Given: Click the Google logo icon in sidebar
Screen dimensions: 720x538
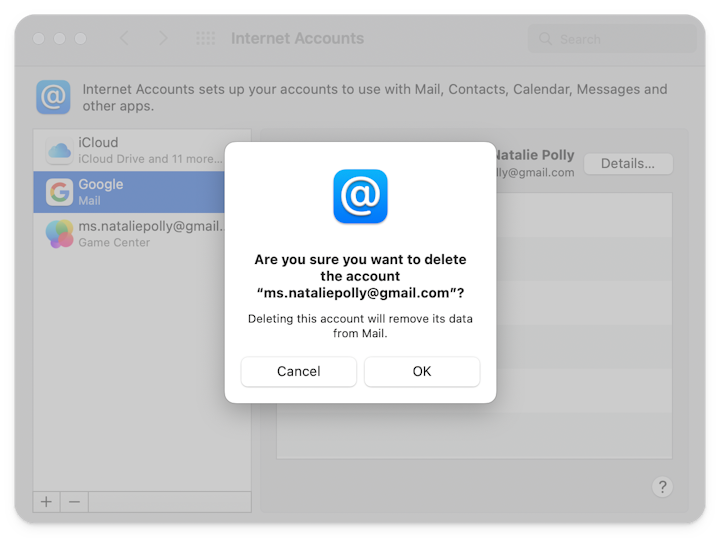Looking at the screenshot, I should pyautogui.click(x=59, y=192).
